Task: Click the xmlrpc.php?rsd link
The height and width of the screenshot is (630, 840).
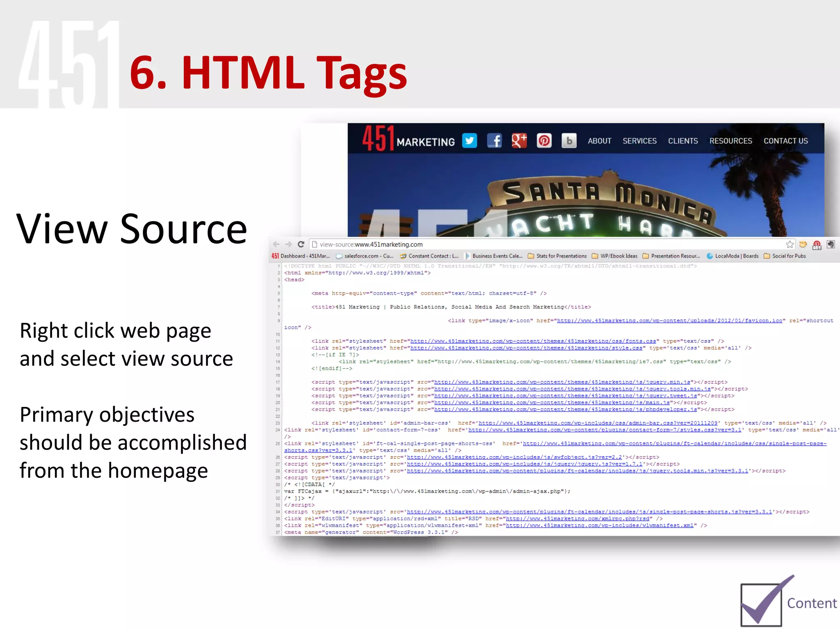Action: [x=577, y=519]
